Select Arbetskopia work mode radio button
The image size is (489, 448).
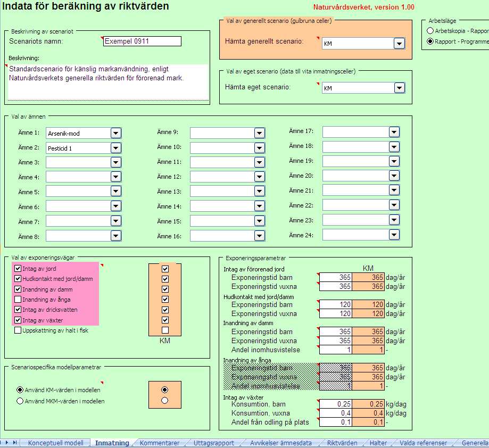[430, 30]
